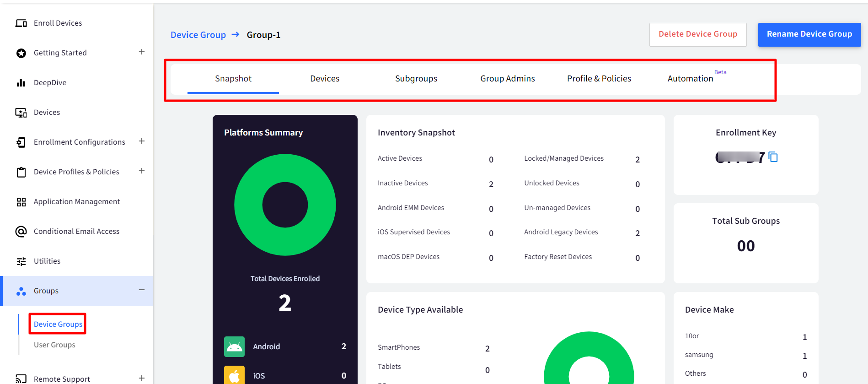Click the Android EMM Devices label
Viewport: 868px width, 384px height.
tap(411, 208)
